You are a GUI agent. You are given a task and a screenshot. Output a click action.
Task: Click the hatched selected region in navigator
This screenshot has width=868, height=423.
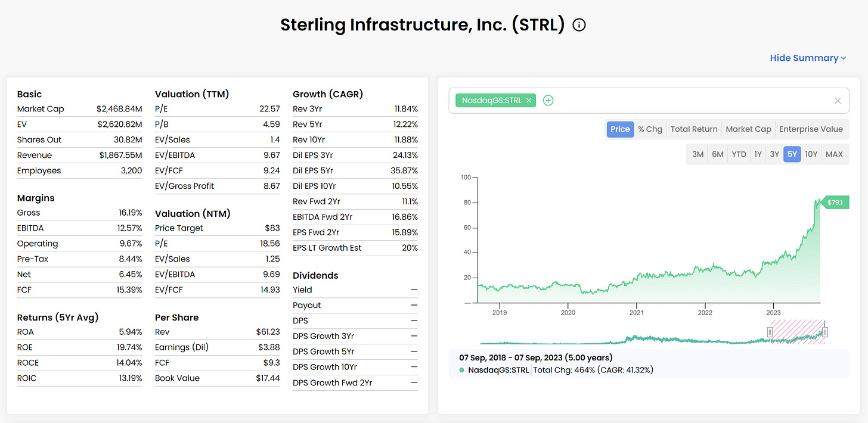click(x=798, y=332)
